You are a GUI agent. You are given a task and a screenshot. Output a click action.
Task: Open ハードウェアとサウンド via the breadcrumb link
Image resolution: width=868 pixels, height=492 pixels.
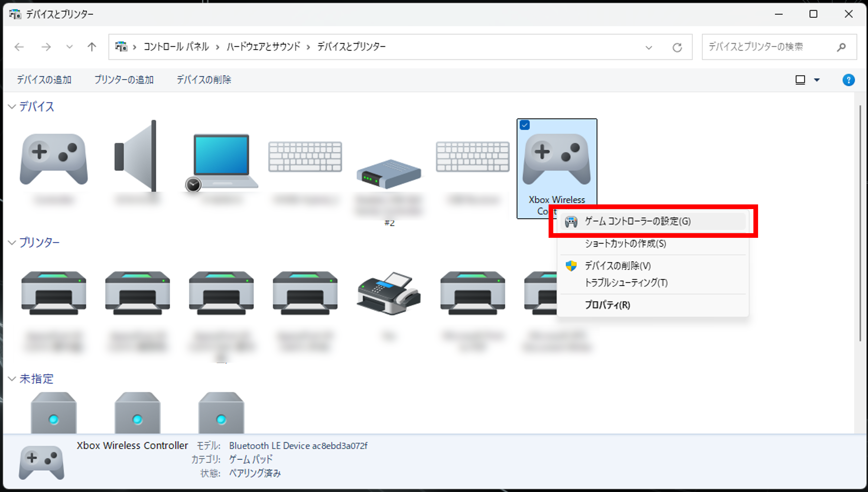263,47
